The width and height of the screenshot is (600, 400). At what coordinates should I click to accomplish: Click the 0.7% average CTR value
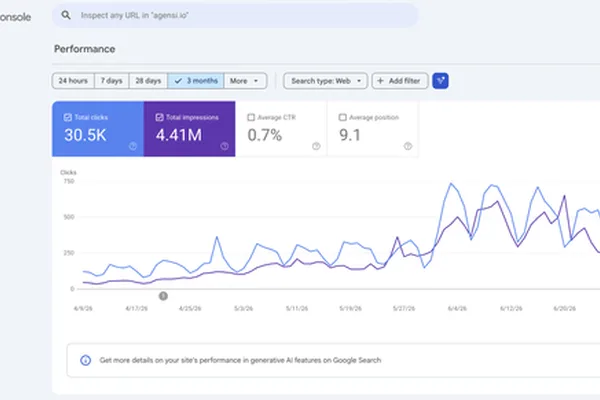point(265,135)
